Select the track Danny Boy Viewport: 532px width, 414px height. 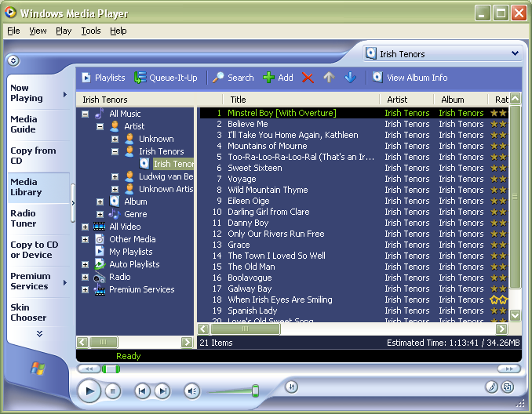click(248, 223)
